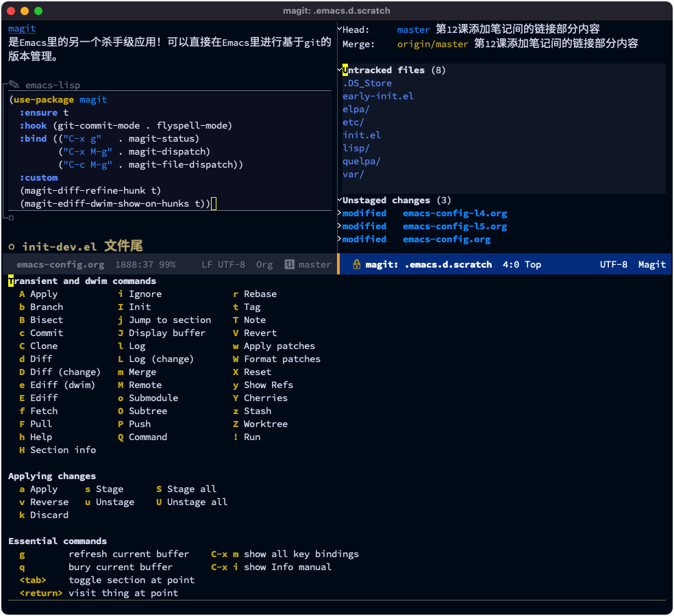
Task: Click UTF-8 encoding in magit modeline
Action: (x=614, y=265)
